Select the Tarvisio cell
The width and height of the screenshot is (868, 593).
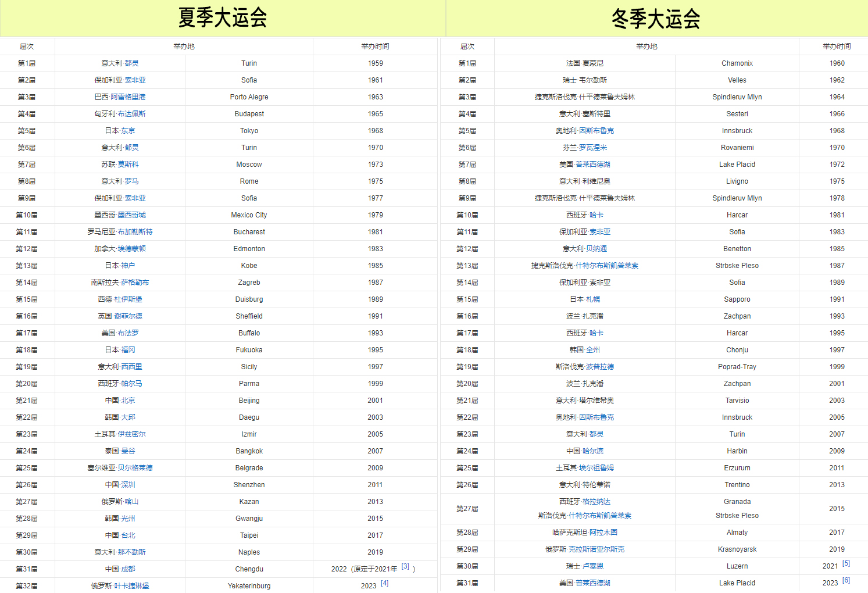coord(737,401)
